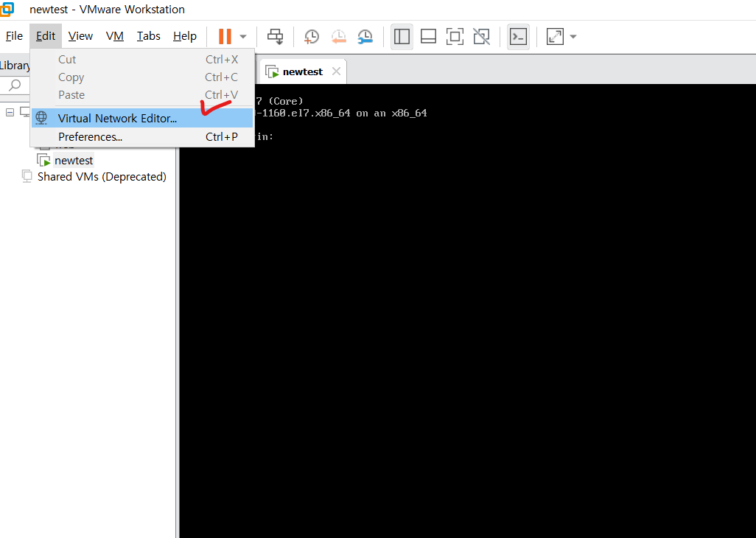Open the View menu
The width and height of the screenshot is (756, 538).
pyautogui.click(x=80, y=36)
